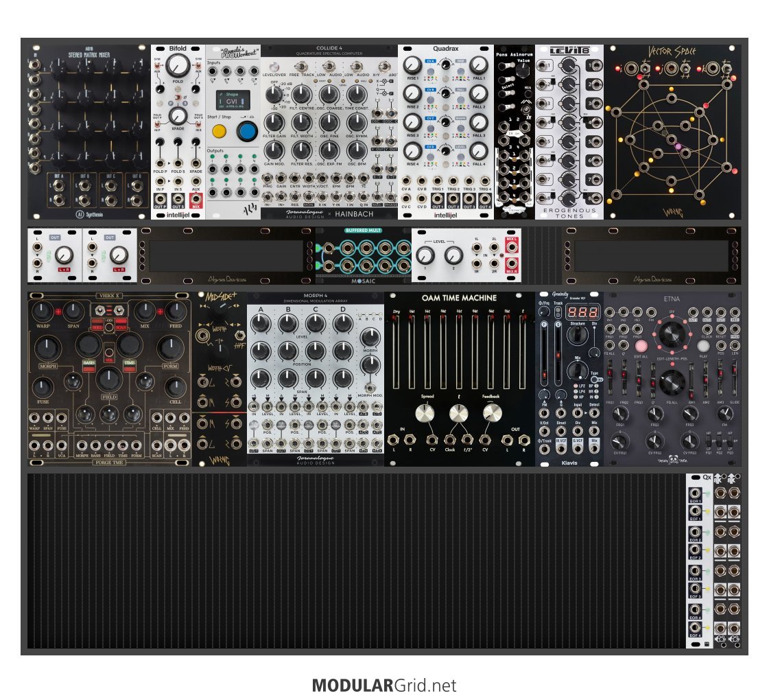Click the EOR 1 jack on the Qx expander
The image size is (769, 700).
point(694,493)
